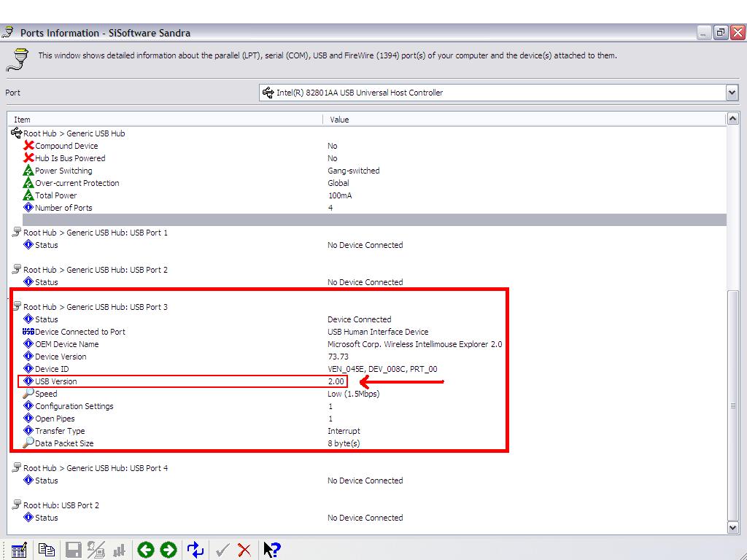Click the ports icon in the title bar

coord(9,32)
